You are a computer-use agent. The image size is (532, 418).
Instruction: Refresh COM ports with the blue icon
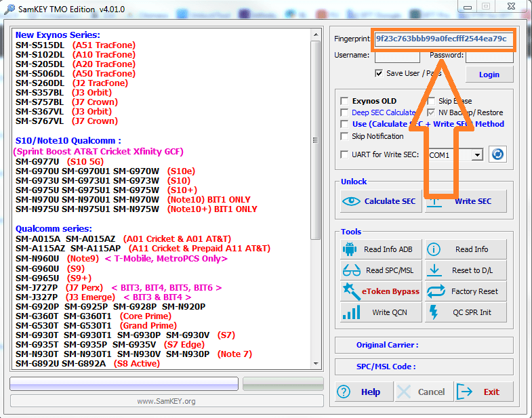(x=497, y=154)
